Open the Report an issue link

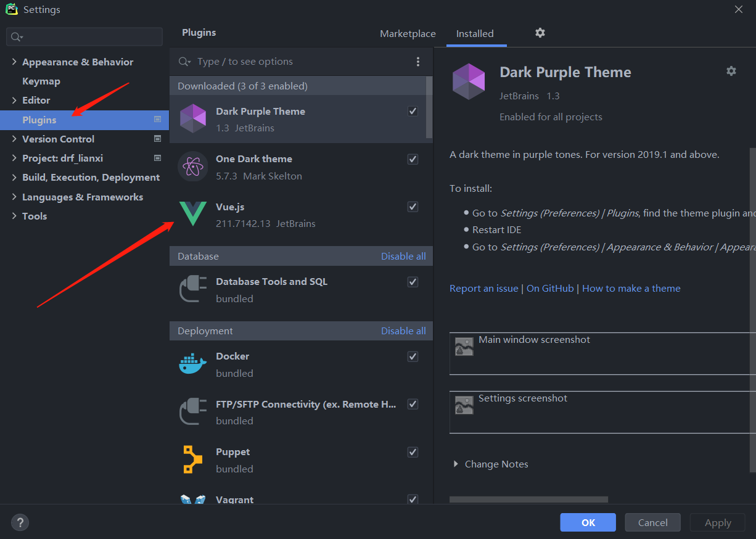coord(484,288)
